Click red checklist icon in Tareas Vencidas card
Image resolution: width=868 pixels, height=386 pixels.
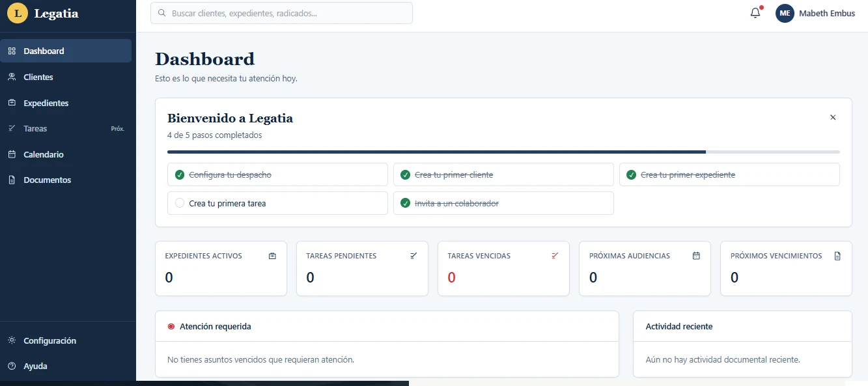(555, 256)
